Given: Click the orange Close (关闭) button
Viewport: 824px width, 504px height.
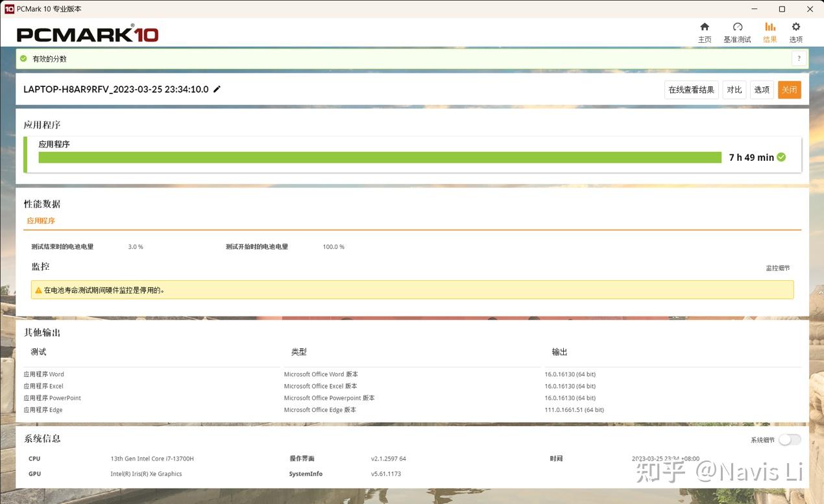Looking at the screenshot, I should pyautogui.click(x=790, y=90).
